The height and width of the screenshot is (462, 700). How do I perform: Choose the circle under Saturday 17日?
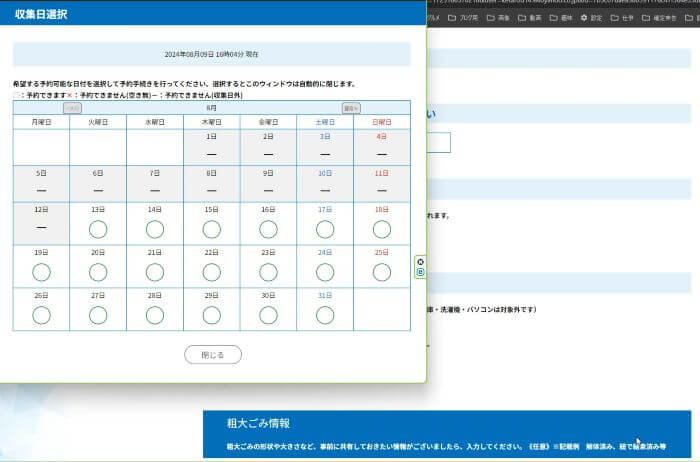[x=325, y=229]
